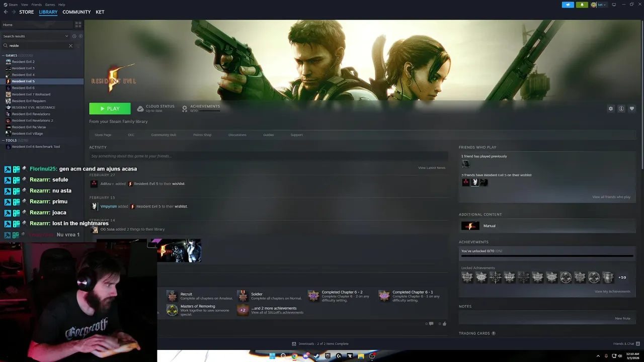The height and width of the screenshot is (362, 644).
Task: Click the friend avatar who played previously
Action: click(465, 164)
